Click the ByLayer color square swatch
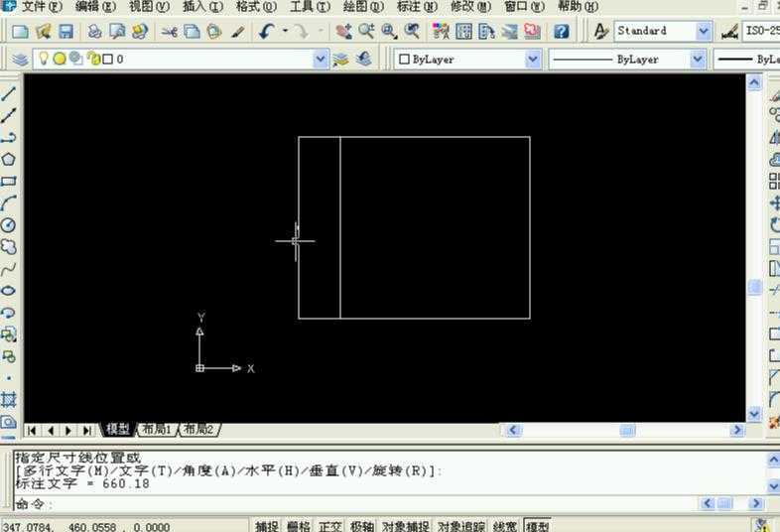780x532 pixels. click(405, 60)
